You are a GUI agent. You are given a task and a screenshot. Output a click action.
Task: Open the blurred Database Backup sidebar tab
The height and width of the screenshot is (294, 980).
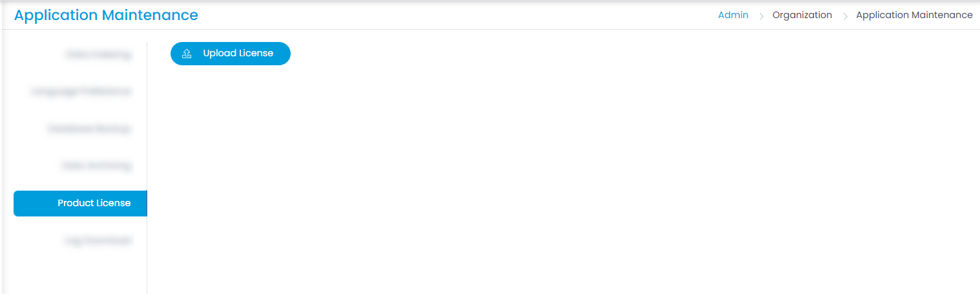pyautogui.click(x=89, y=129)
